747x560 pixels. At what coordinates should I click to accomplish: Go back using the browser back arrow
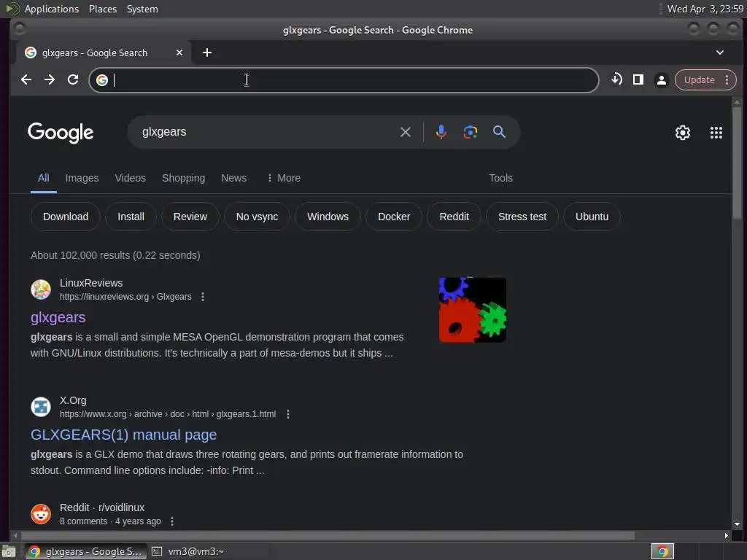tap(26, 79)
